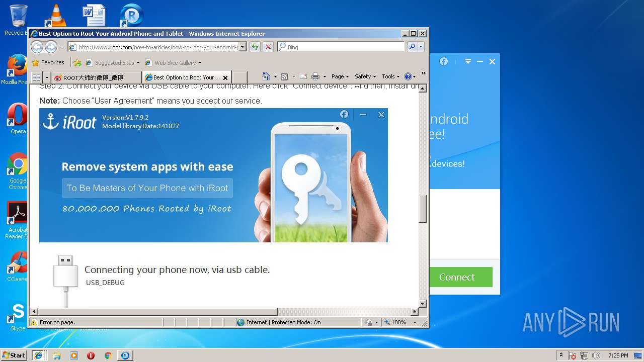644x362 pixels.
Task: Click the Internet Explorer Back button
Action: (37, 47)
